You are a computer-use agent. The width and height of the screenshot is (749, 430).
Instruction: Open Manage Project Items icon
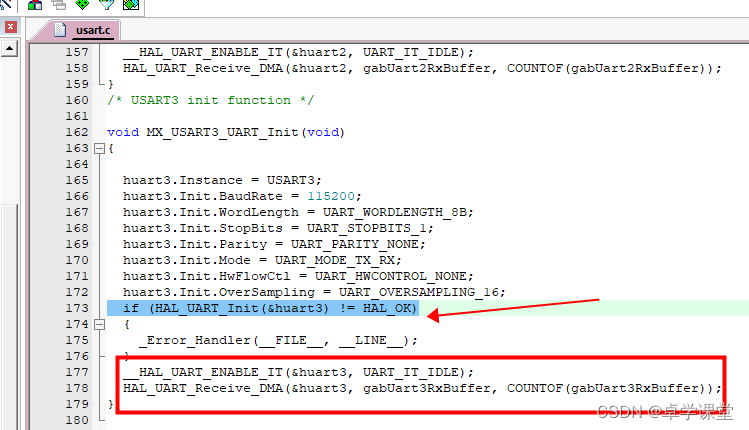coord(35,5)
